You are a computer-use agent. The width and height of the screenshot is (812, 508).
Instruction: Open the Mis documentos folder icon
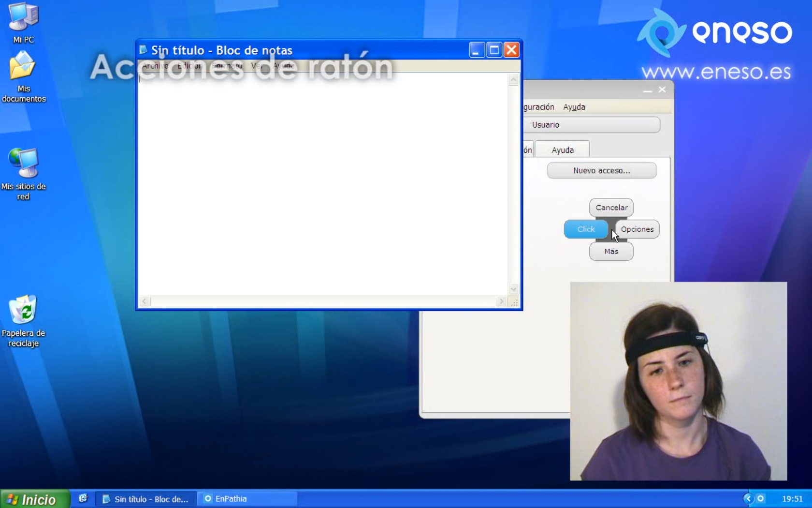click(x=23, y=77)
